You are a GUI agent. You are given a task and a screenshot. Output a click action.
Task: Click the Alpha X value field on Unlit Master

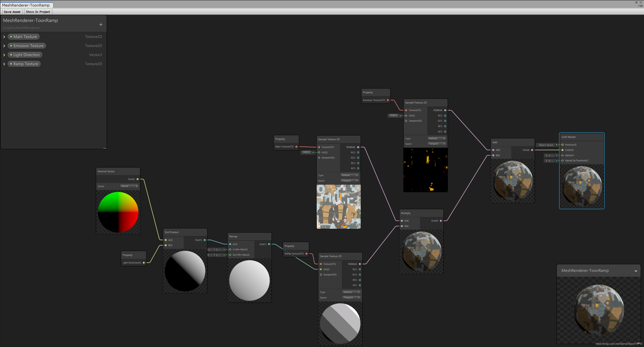click(551, 155)
